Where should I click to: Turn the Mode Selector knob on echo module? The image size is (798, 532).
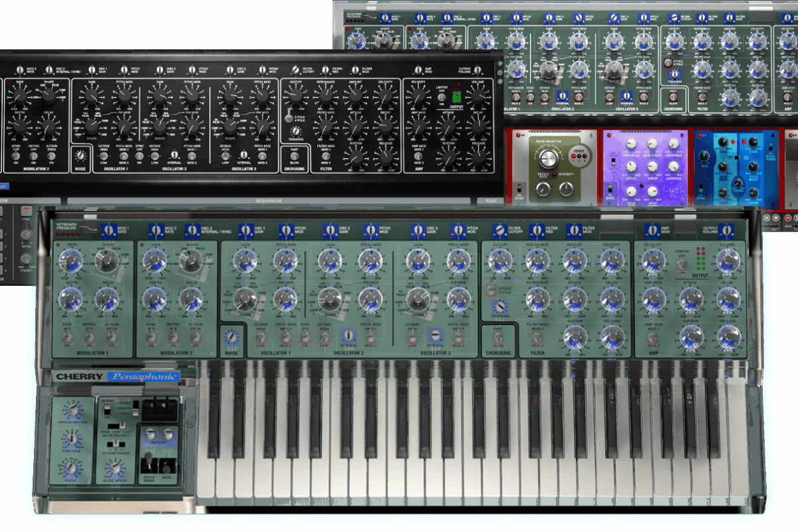click(549, 158)
